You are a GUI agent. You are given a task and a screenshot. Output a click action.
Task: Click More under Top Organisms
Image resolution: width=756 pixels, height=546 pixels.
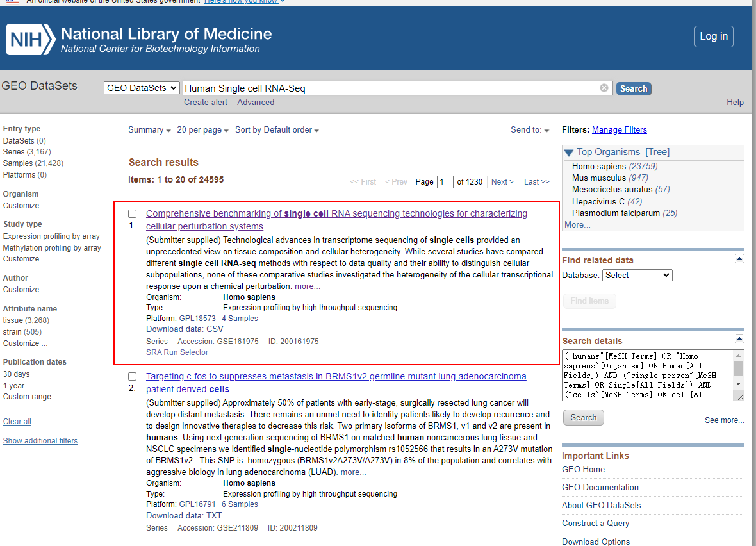click(x=577, y=225)
